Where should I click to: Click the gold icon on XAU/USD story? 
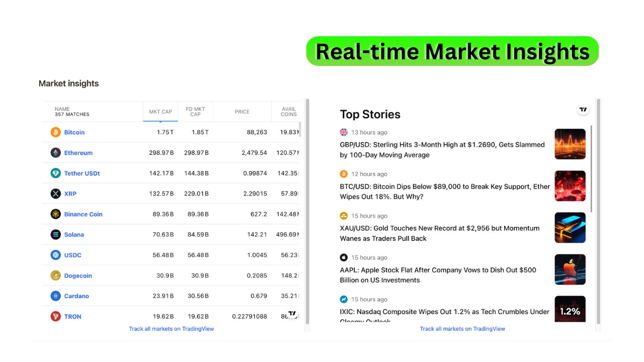pyautogui.click(x=344, y=216)
